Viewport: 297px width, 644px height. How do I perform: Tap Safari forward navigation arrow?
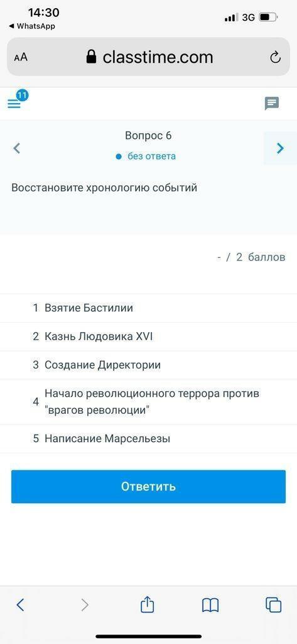coord(85,604)
